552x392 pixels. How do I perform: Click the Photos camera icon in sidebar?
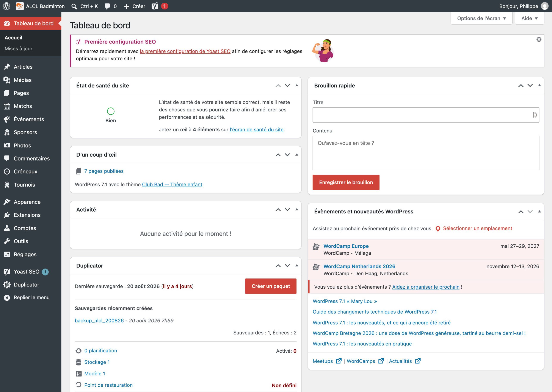click(7, 145)
